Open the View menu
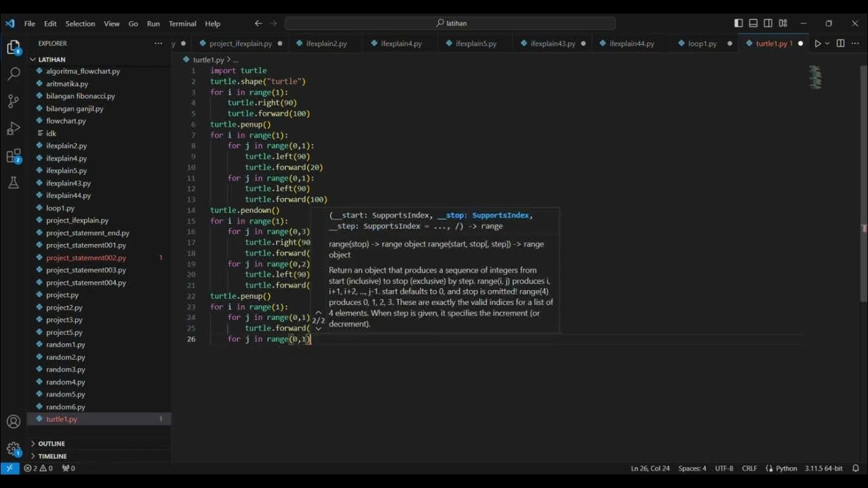 (x=112, y=23)
